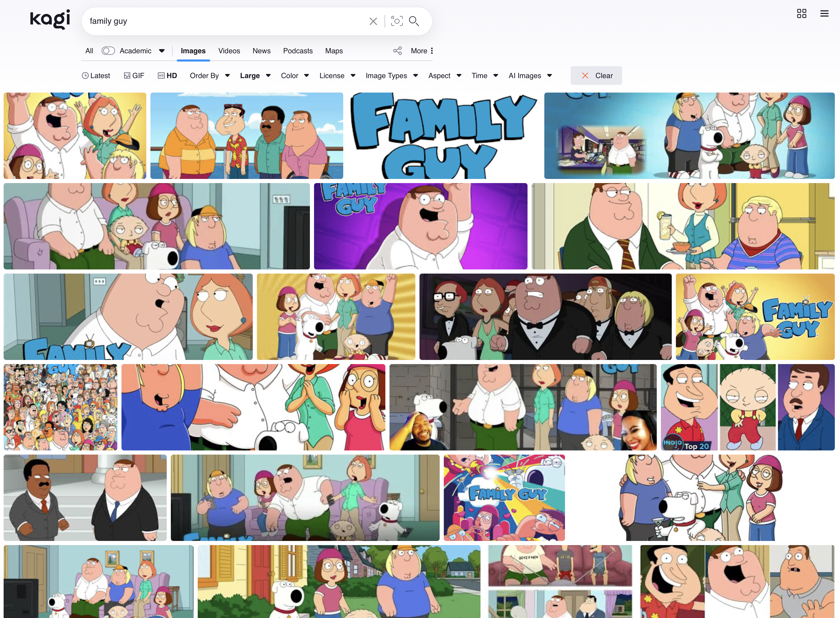
Task: Open the grid apps icon
Action: click(801, 14)
